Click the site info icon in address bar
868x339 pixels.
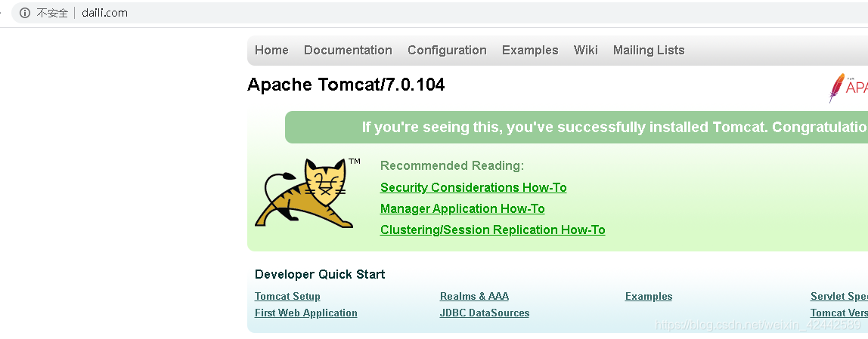pyautogui.click(x=25, y=13)
